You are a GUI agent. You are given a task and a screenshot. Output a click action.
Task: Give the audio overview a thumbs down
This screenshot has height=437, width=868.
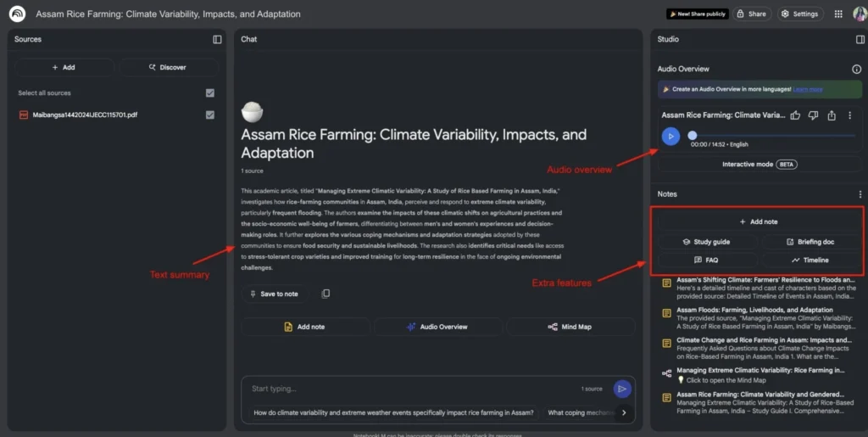(813, 115)
